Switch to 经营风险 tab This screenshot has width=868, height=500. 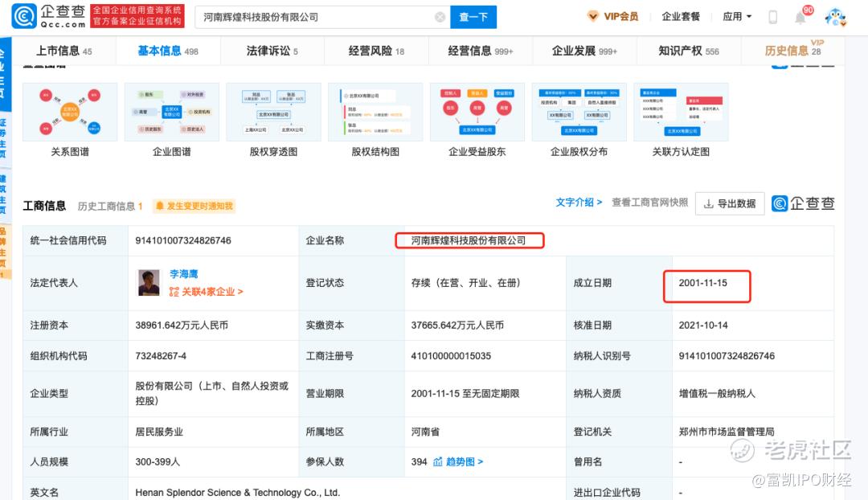tap(376, 51)
